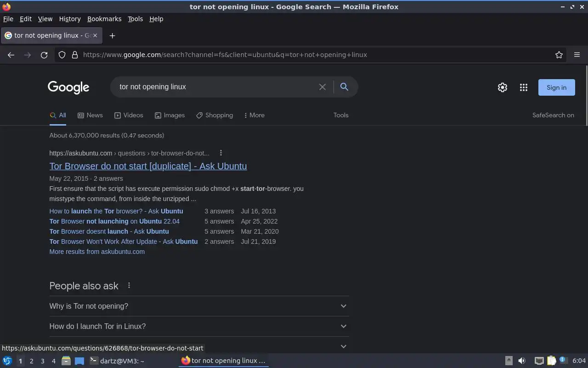Select Firefox 'tor not opening linux' taskbar entry
588x368 pixels.
point(224,361)
